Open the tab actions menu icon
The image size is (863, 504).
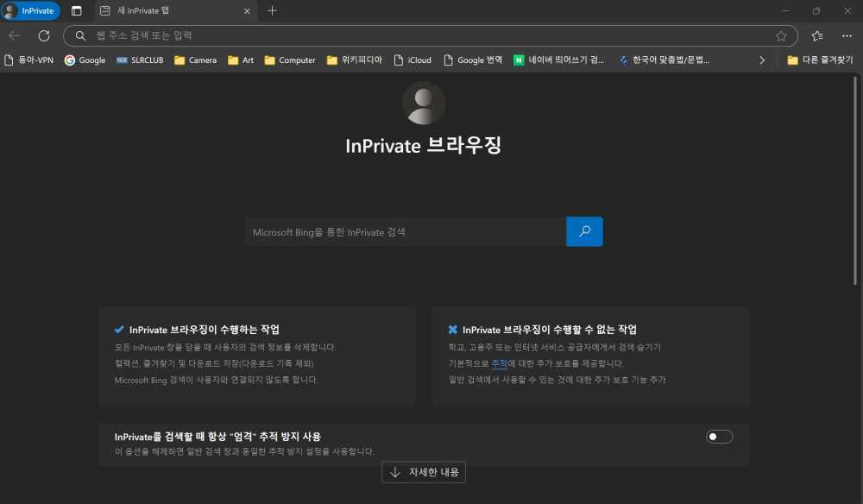click(77, 11)
